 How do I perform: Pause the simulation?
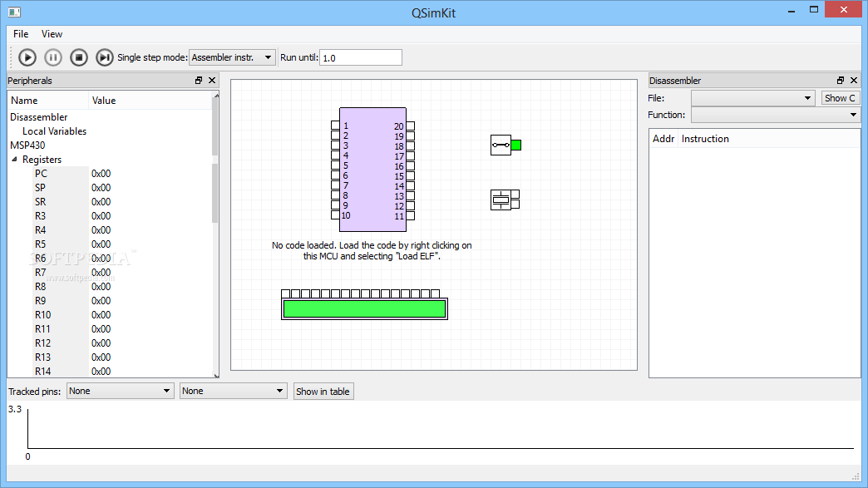pos(53,57)
